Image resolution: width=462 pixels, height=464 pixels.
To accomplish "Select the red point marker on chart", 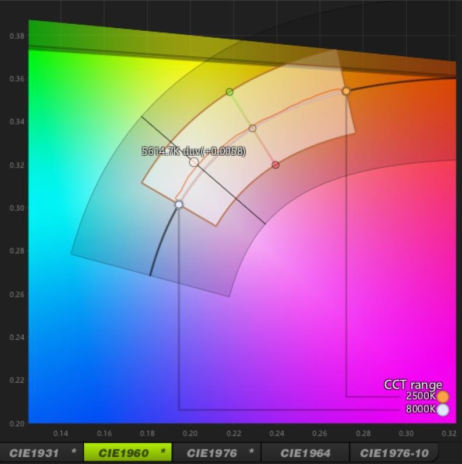I will pyautogui.click(x=275, y=165).
